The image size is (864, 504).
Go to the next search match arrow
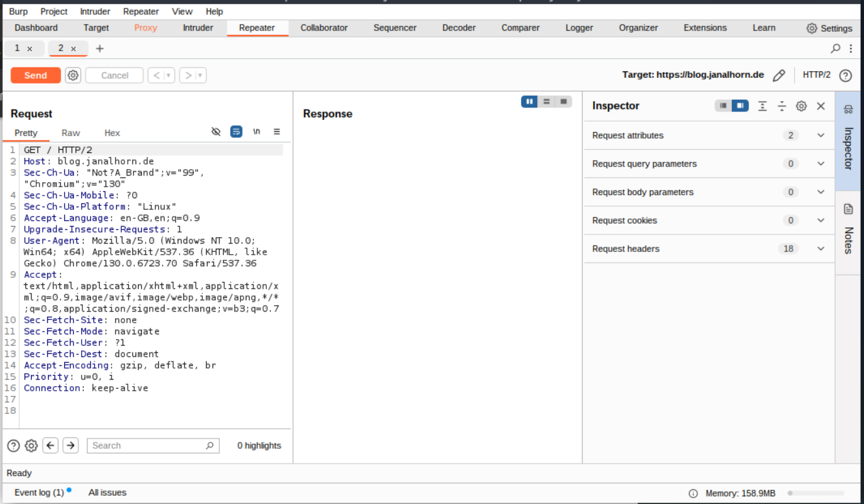tap(71, 446)
